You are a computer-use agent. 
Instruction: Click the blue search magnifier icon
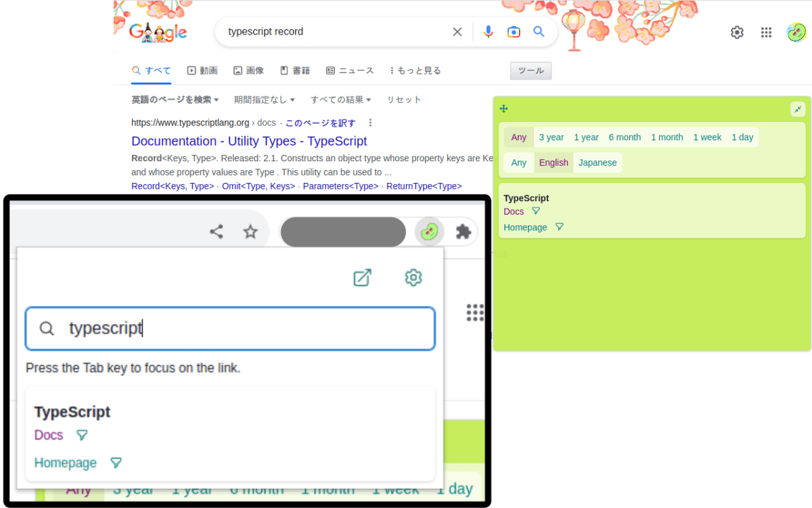[x=539, y=32]
